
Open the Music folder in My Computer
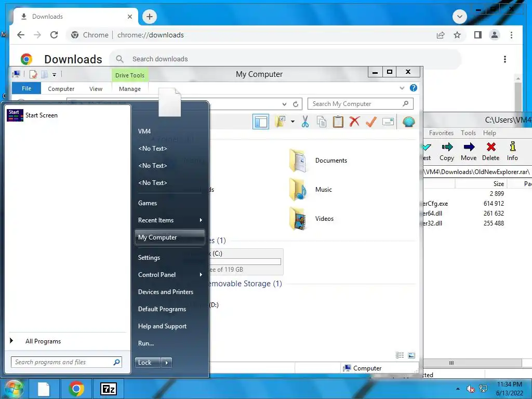[x=311, y=189]
